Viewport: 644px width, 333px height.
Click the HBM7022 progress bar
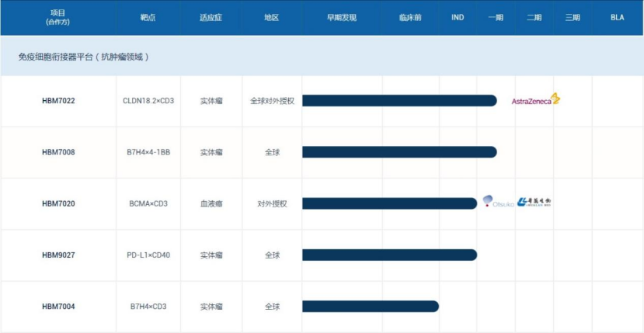tap(399, 101)
